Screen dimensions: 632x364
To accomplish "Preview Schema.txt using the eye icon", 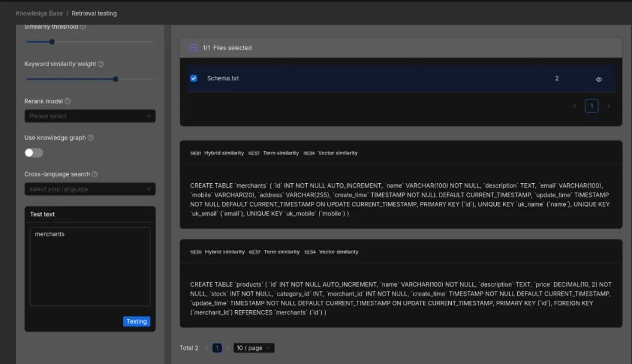I will pyautogui.click(x=599, y=78).
